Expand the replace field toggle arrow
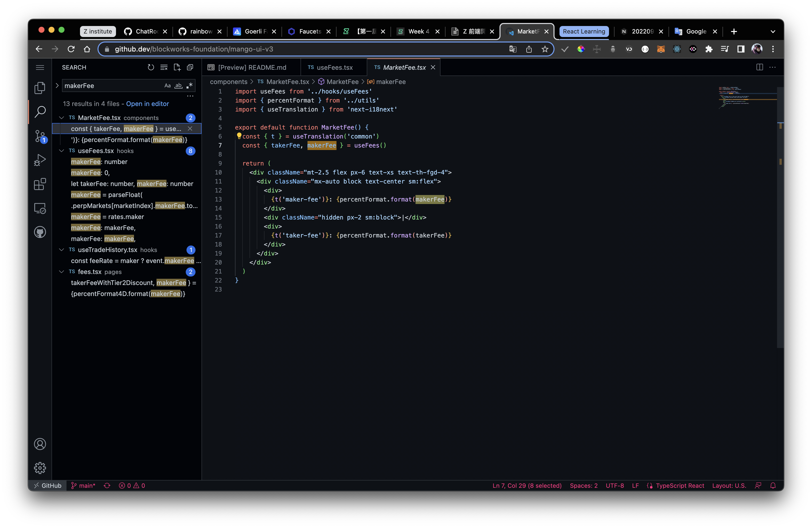The width and height of the screenshot is (812, 528). point(57,85)
